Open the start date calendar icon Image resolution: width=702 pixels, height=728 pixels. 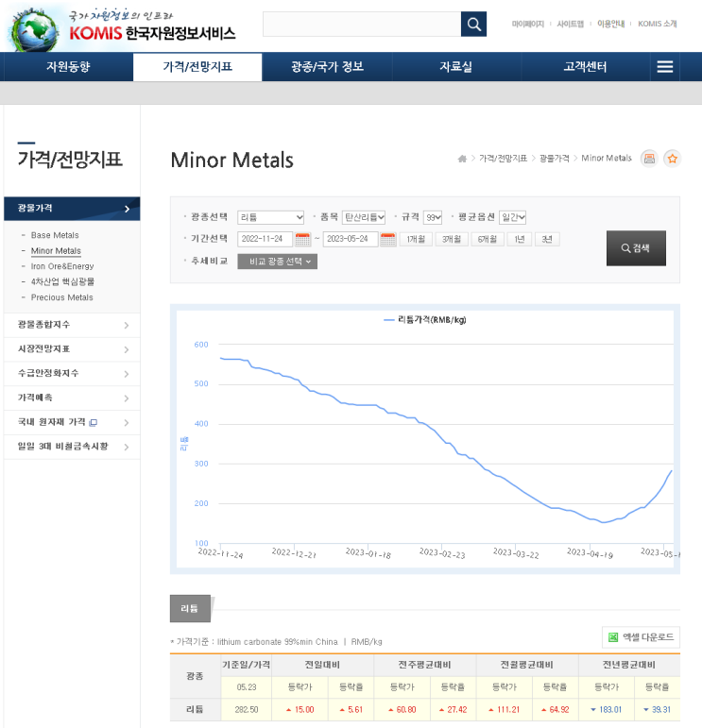[x=303, y=239]
